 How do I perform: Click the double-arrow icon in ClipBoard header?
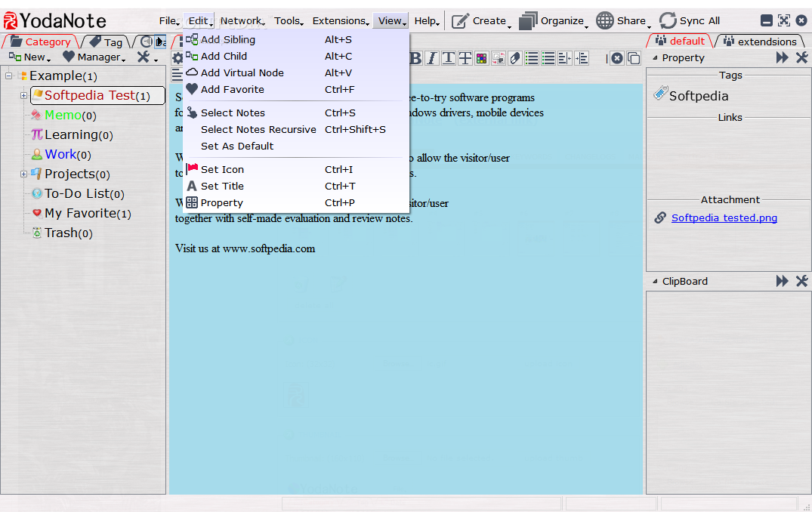pos(782,281)
